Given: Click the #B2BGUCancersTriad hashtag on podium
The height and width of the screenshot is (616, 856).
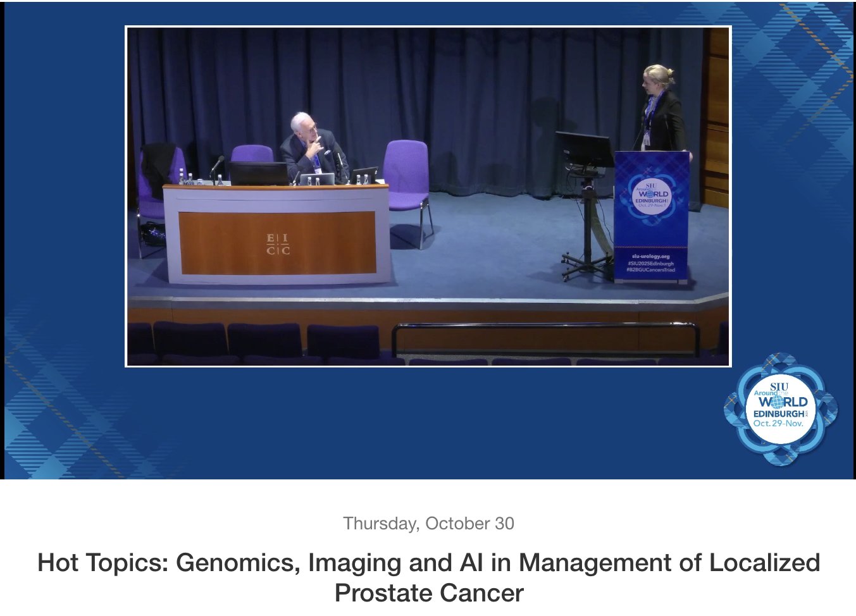Looking at the screenshot, I should (x=650, y=270).
